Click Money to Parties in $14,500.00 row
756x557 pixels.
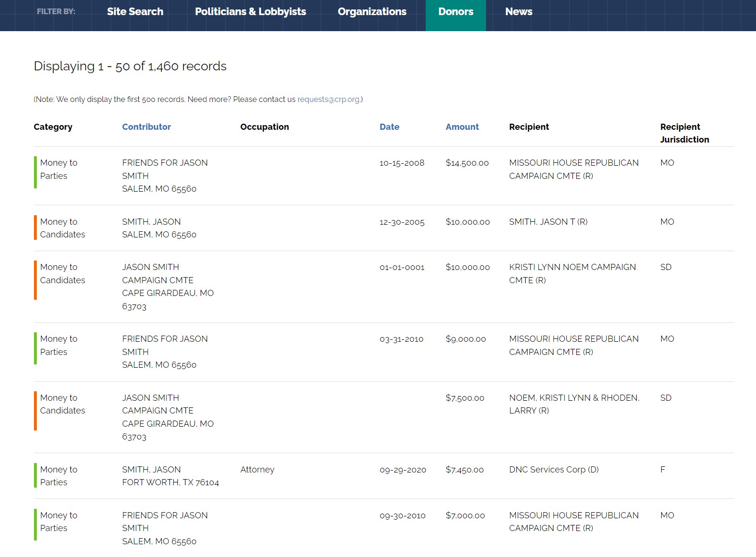coord(59,169)
